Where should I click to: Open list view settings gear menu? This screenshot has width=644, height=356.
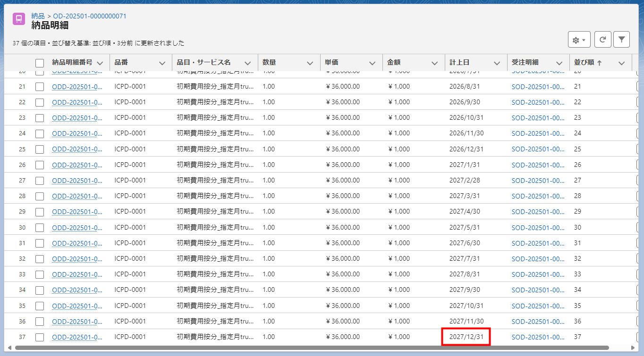pyautogui.click(x=579, y=40)
